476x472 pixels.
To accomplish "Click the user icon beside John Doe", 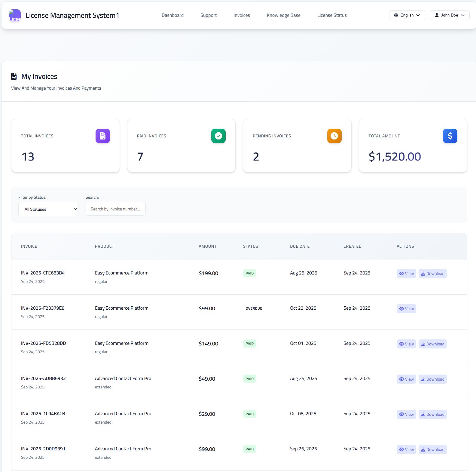I will pos(437,15).
